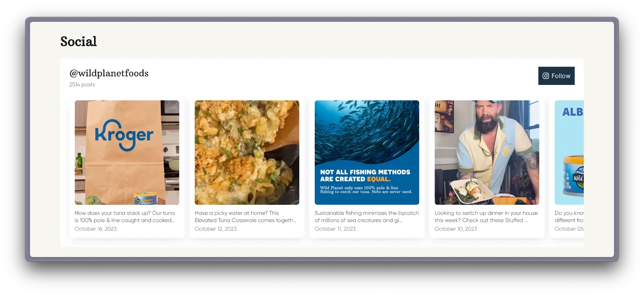Screen dimensions: 644x295
Task: Open the @wildplanetfoods profile link
Action: pyautogui.click(x=109, y=73)
